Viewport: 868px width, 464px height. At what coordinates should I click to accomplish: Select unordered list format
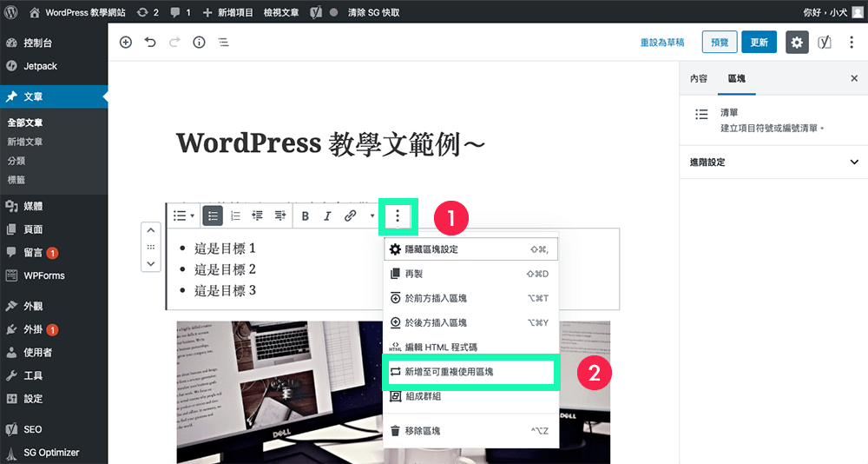213,215
